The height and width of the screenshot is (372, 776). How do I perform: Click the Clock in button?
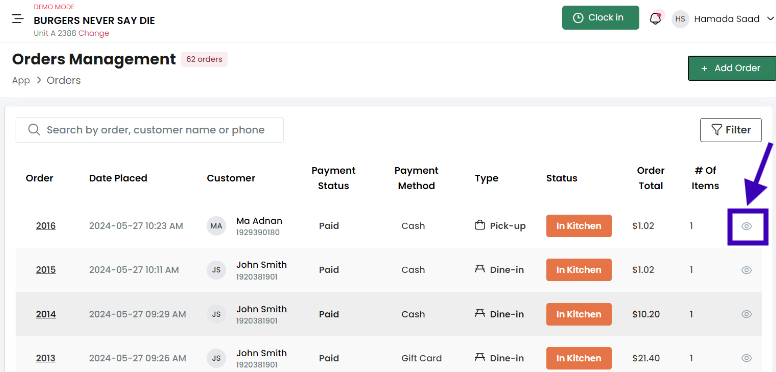click(600, 18)
